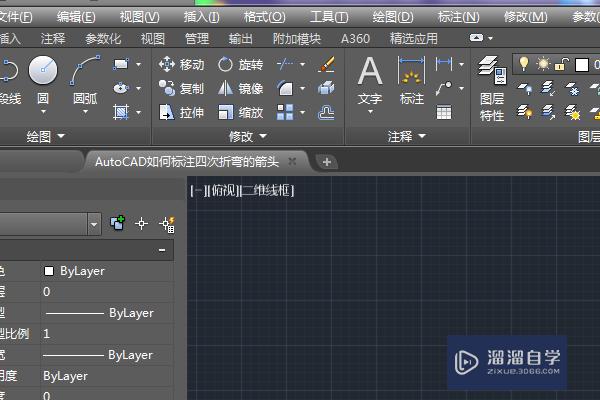Switch to the Annotate (注释) ribbon tab
Viewport: 600px width, 400px height.
(53, 39)
